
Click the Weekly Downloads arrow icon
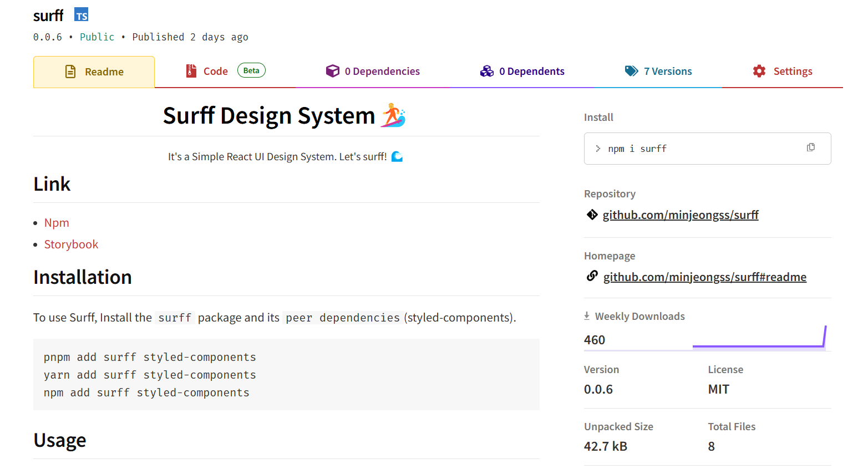tap(587, 316)
